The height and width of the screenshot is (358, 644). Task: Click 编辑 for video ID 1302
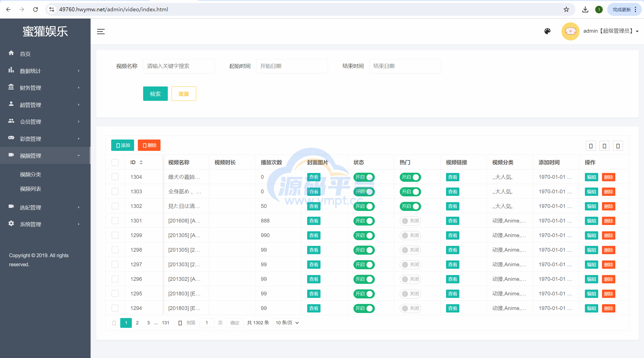click(591, 206)
